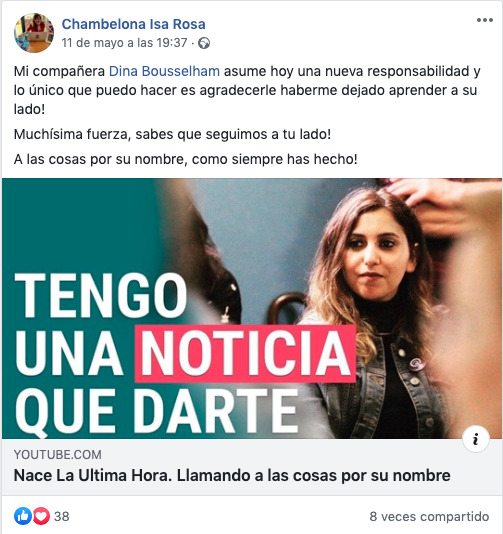Open the YouTube video preview image
This screenshot has height=534, width=503.
251,308
